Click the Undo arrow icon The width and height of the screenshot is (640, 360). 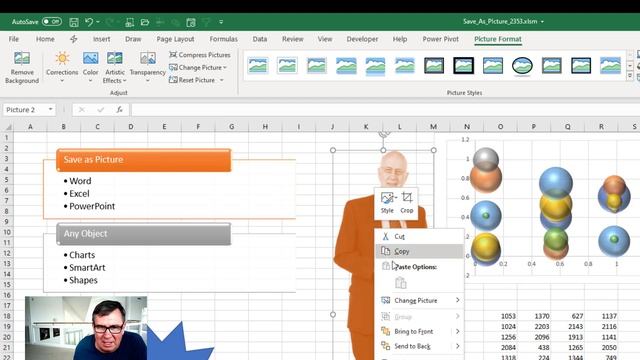click(x=89, y=22)
